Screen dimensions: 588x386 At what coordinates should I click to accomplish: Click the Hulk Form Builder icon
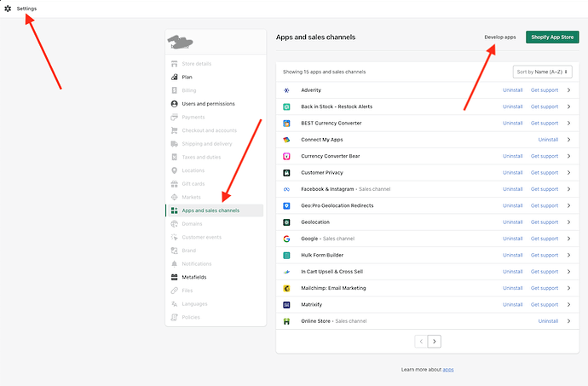tap(286, 256)
